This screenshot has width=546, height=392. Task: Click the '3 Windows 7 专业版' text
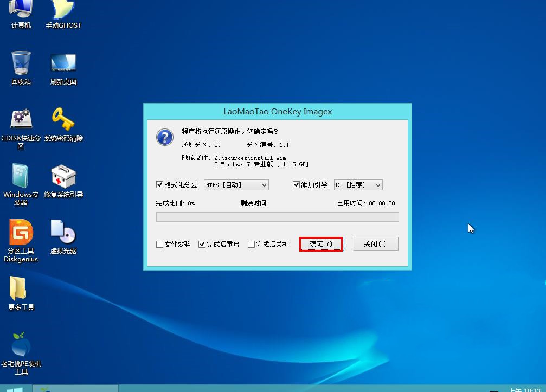pyautogui.click(x=244, y=164)
